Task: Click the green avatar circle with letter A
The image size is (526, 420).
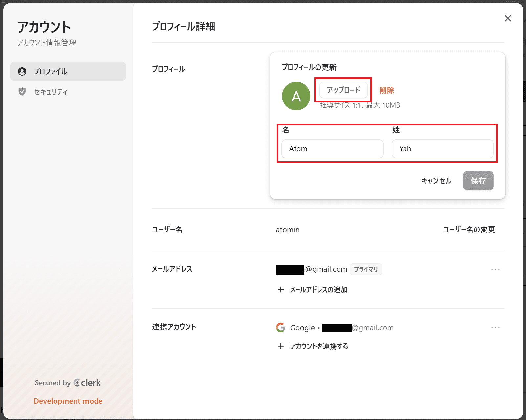Action: pos(296,96)
